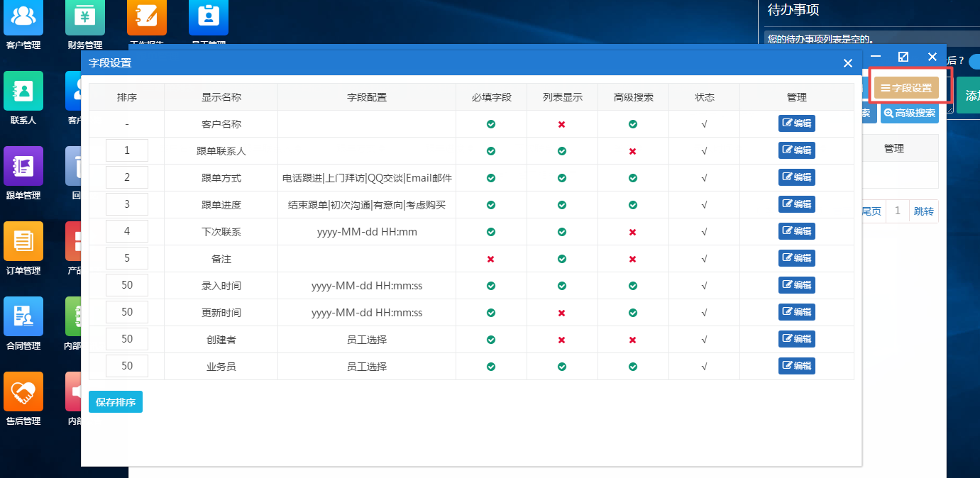Click order input for 下次联系
The height and width of the screenshot is (478, 980).
tap(127, 231)
